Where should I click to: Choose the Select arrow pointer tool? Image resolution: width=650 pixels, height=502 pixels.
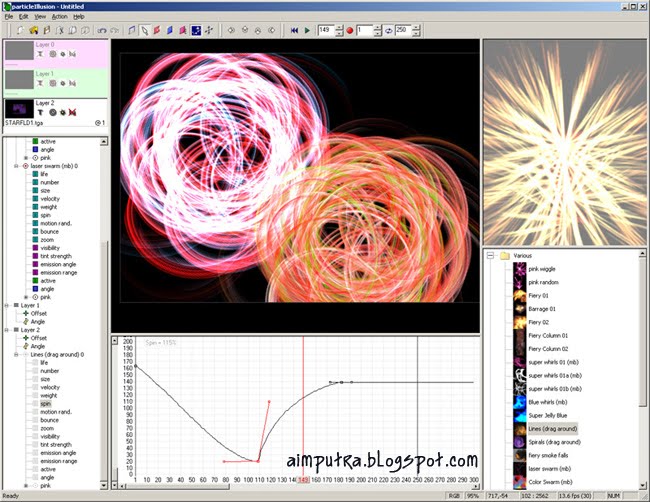tap(144, 30)
